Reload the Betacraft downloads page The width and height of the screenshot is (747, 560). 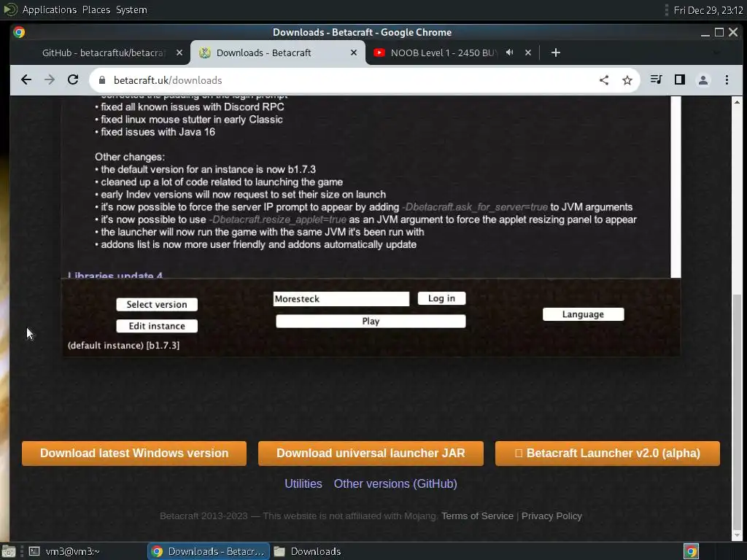pyautogui.click(x=73, y=80)
